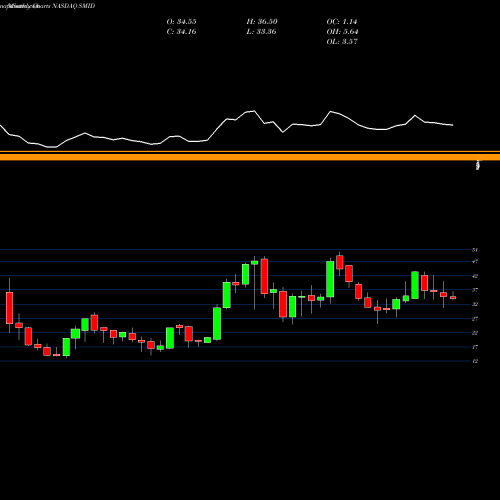Image resolution: width=500 pixels, height=500 pixels.
Task: Click the first red candlestick on the far left
Action: pyautogui.click(x=9, y=308)
